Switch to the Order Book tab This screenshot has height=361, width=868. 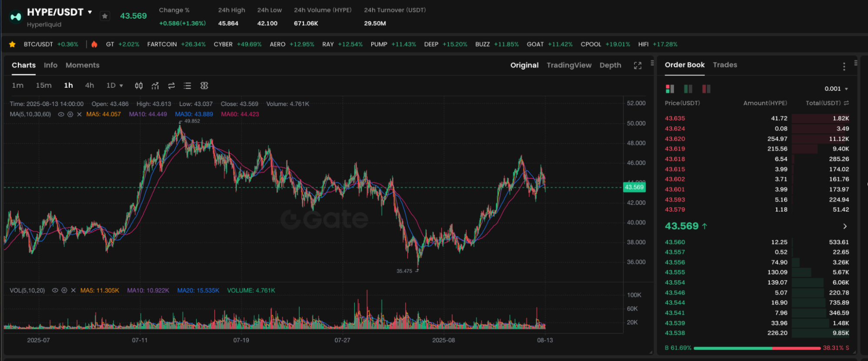point(684,65)
